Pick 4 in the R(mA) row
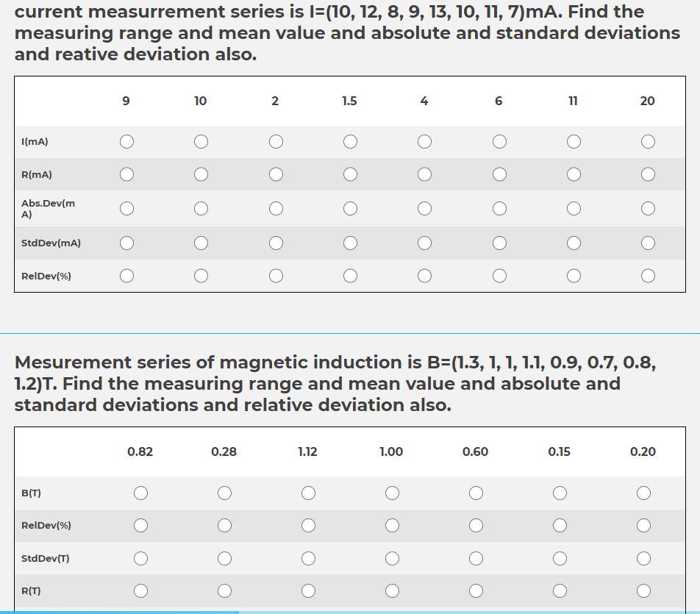This screenshot has height=614, width=700. 424,174
